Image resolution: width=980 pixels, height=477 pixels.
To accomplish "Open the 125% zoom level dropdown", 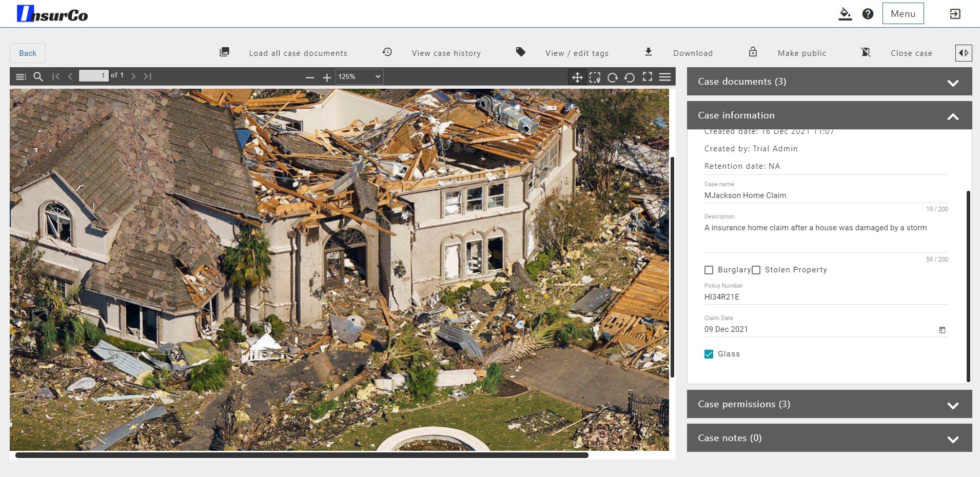I will (x=359, y=76).
